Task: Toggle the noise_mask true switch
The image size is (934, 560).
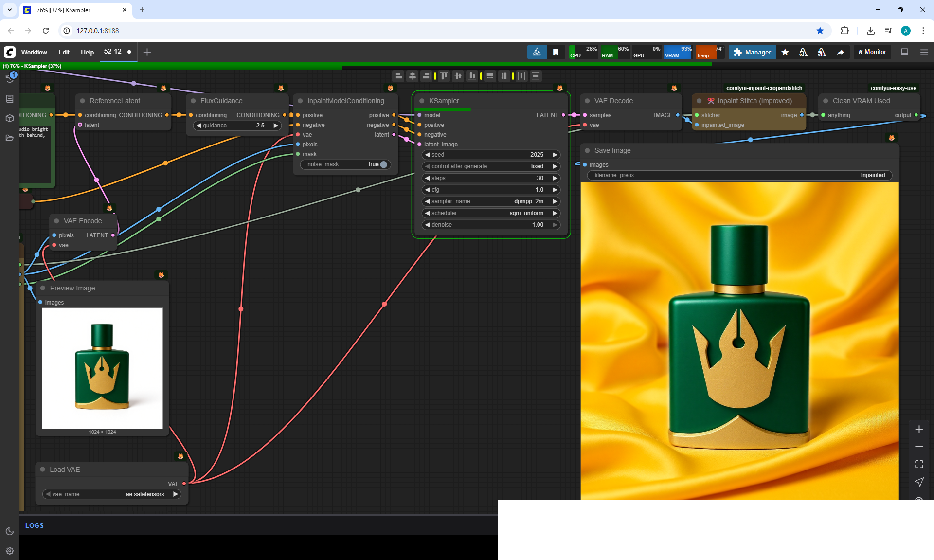Action: tap(383, 164)
